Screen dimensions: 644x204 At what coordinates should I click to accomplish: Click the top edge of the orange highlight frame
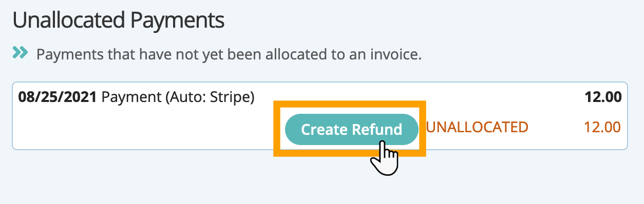click(x=350, y=103)
